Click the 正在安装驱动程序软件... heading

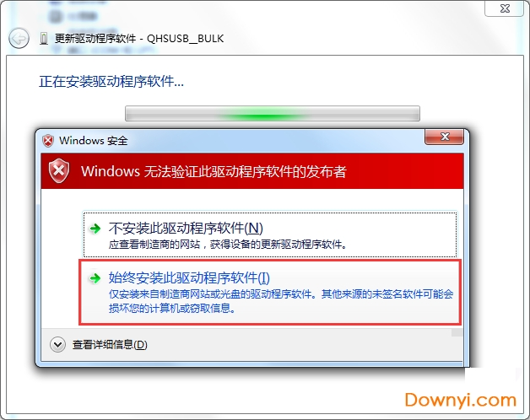pyautogui.click(x=111, y=82)
